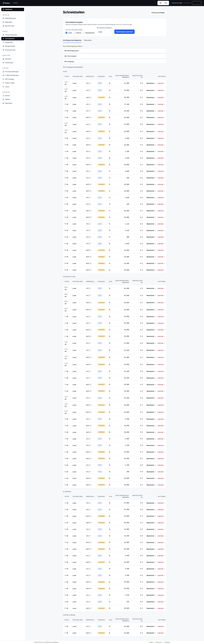
Task: Open Materialgruppen icon in sidebar
Action: tap(3, 18)
